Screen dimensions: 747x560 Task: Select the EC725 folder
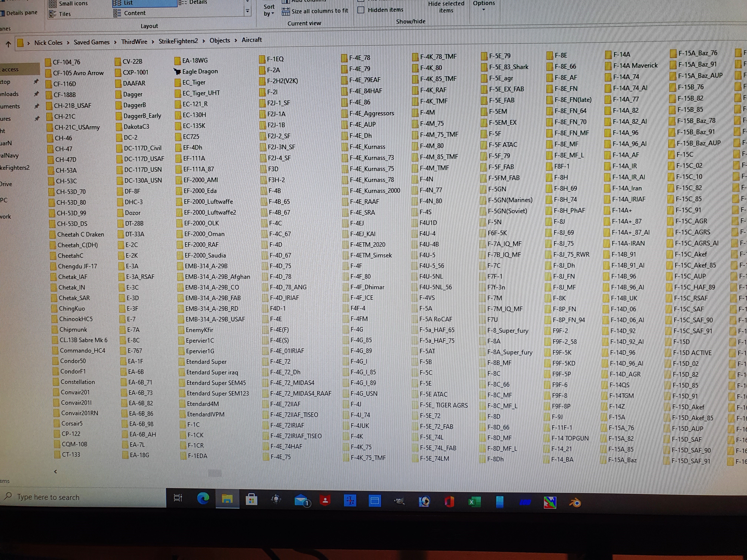click(187, 137)
